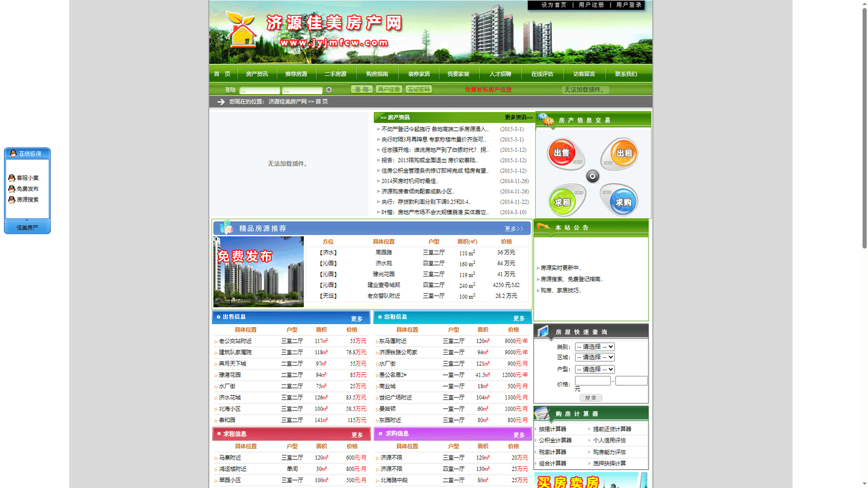Click the blue 求购 round button
868x488 pixels.
[623, 201]
